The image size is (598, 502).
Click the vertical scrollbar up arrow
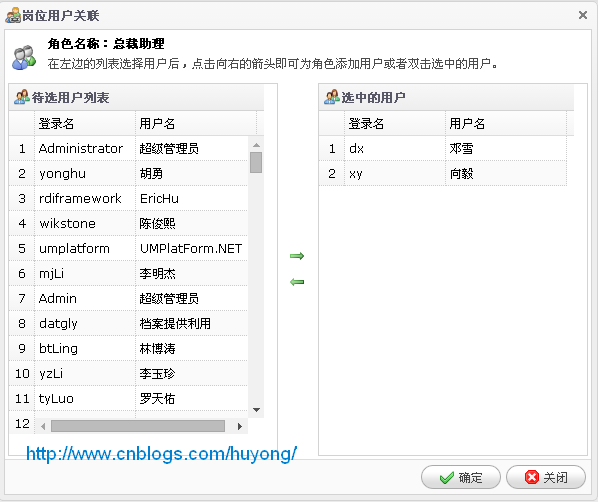pos(256,145)
